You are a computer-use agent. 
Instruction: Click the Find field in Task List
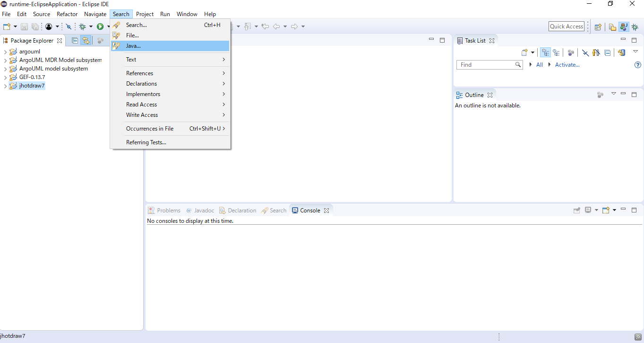coord(489,65)
